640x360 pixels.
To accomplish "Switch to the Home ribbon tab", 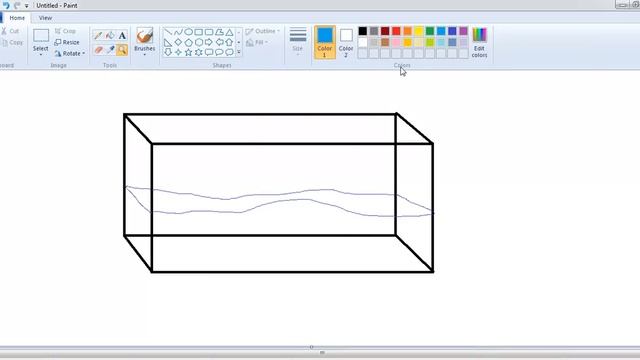I will pyautogui.click(x=17, y=18).
